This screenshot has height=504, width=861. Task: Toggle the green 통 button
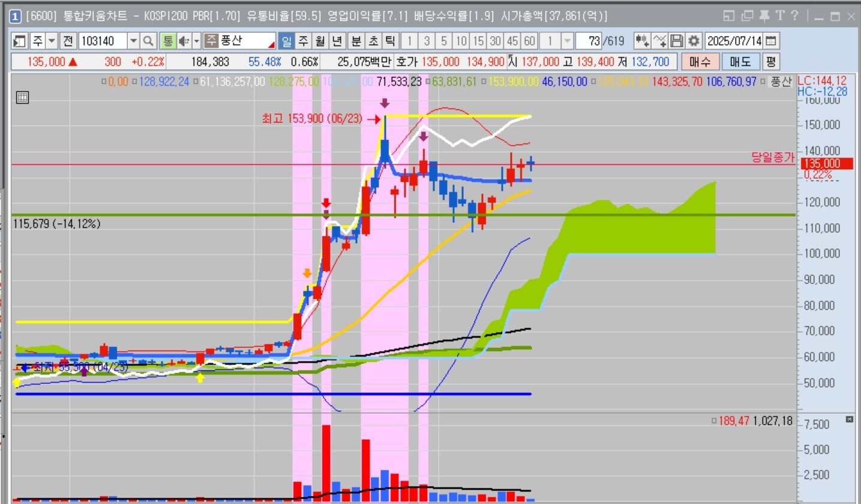click(x=167, y=41)
